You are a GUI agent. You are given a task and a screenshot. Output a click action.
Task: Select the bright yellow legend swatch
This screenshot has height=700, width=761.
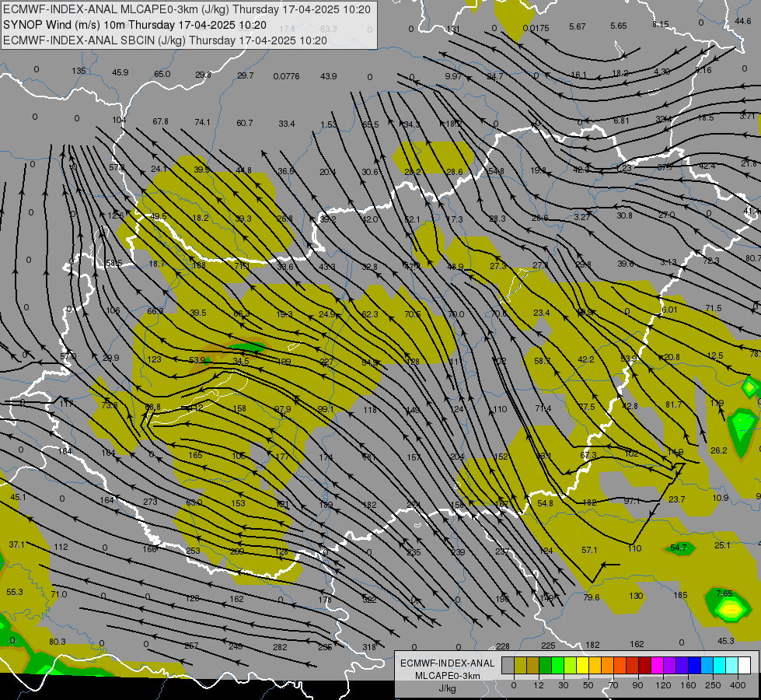tap(583, 665)
